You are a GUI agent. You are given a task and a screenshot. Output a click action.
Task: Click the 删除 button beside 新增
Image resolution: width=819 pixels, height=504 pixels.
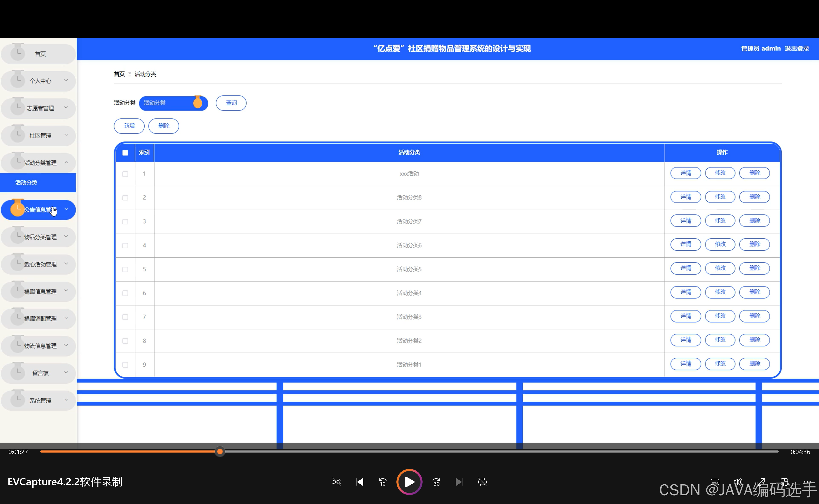pos(164,126)
